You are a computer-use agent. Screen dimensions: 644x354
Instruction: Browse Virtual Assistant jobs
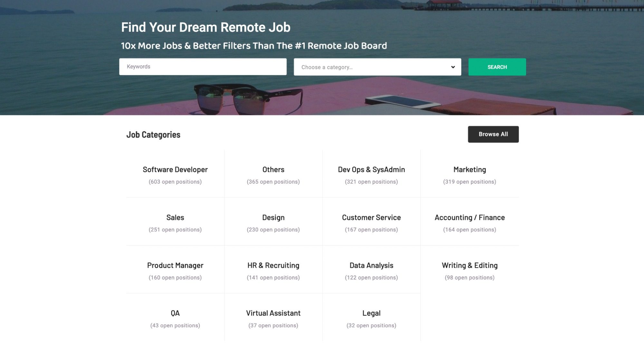273,313
